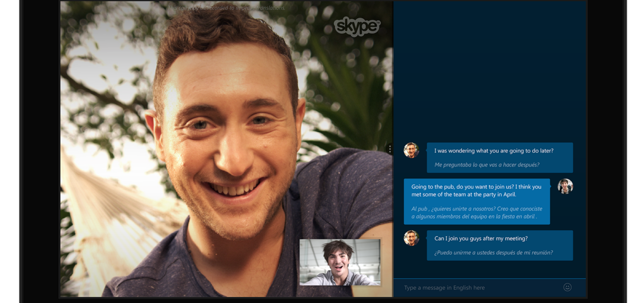This screenshot has height=303, width=644.
Task: Click avatar beside "Can I join you guys" message
Action: coord(411,238)
